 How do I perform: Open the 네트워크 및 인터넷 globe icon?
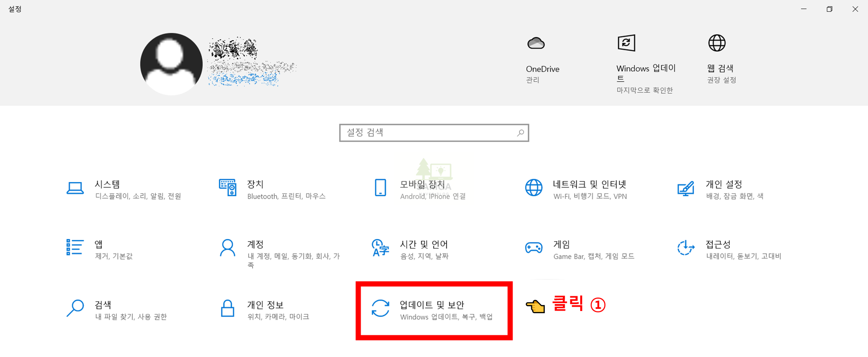coord(533,187)
